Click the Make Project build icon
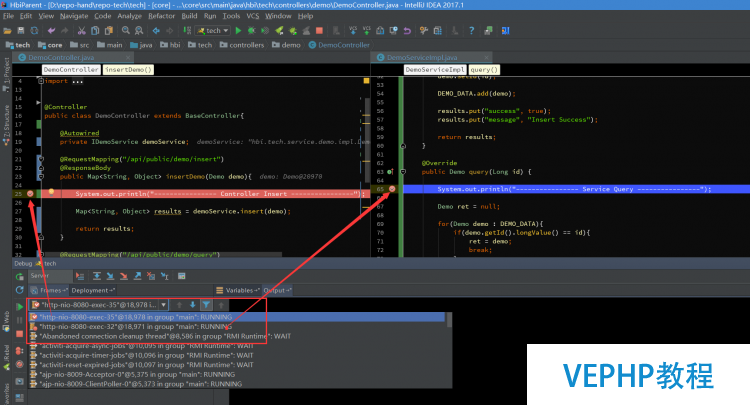 coord(187,31)
